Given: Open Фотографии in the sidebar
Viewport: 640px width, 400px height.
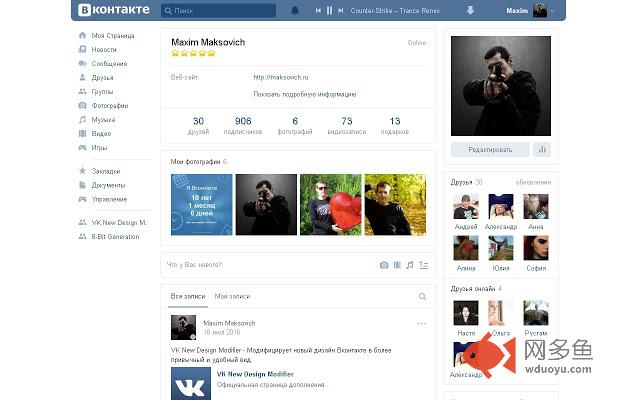Looking at the screenshot, I should pyautogui.click(x=109, y=106).
